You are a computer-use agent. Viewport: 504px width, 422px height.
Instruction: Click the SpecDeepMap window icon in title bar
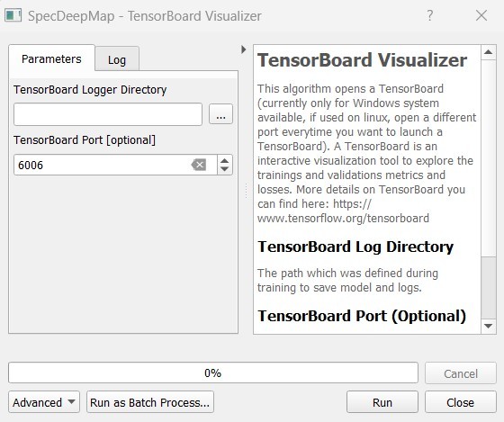point(13,15)
